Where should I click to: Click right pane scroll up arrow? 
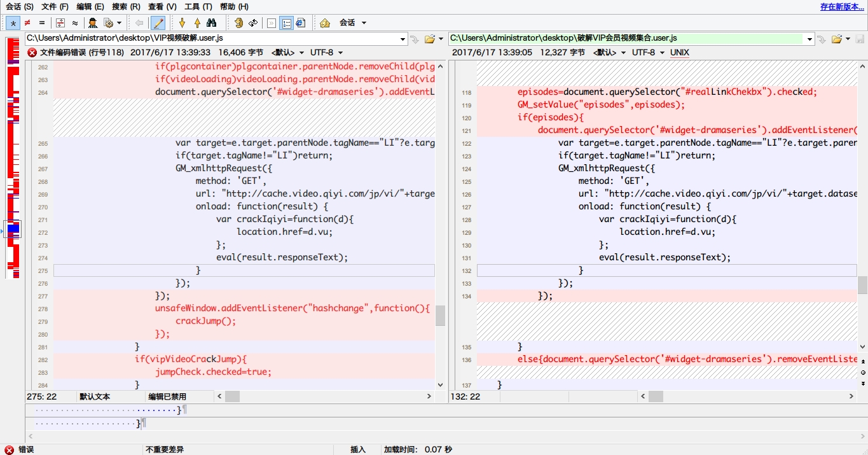tap(862, 66)
